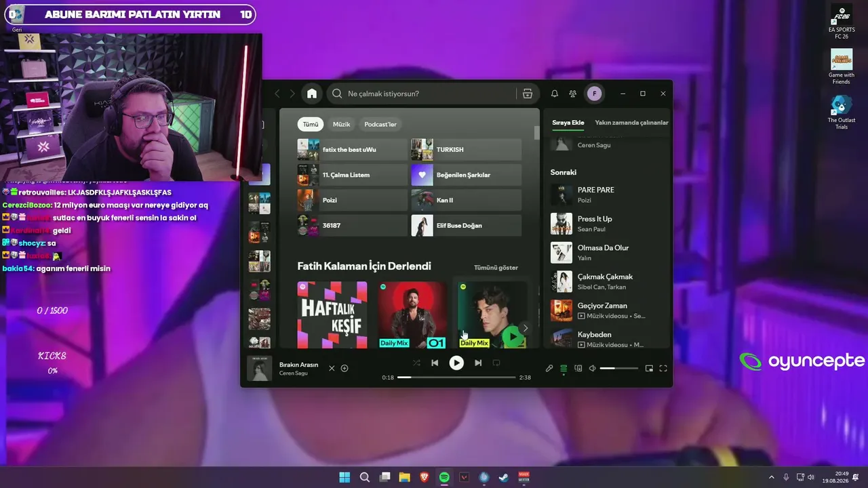Click the Bırakın Arasın album art thumbnail
Screen dimensions: 868x488
pos(259,368)
